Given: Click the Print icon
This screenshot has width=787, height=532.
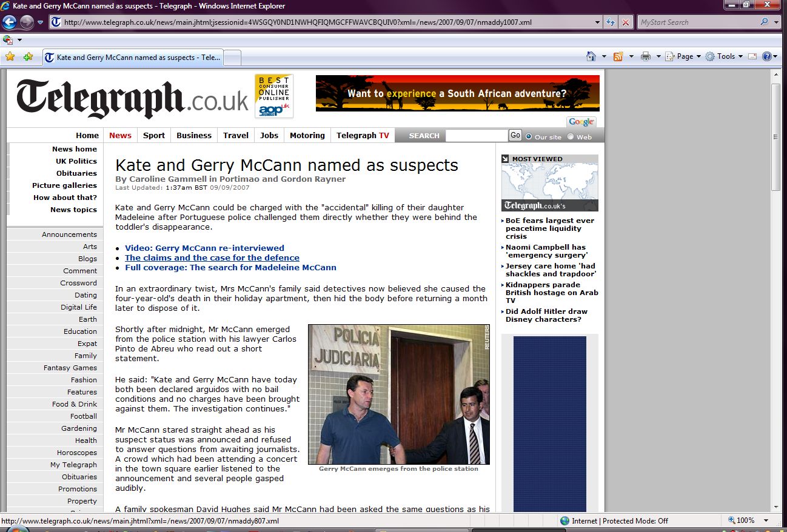Looking at the screenshot, I should [x=646, y=56].
